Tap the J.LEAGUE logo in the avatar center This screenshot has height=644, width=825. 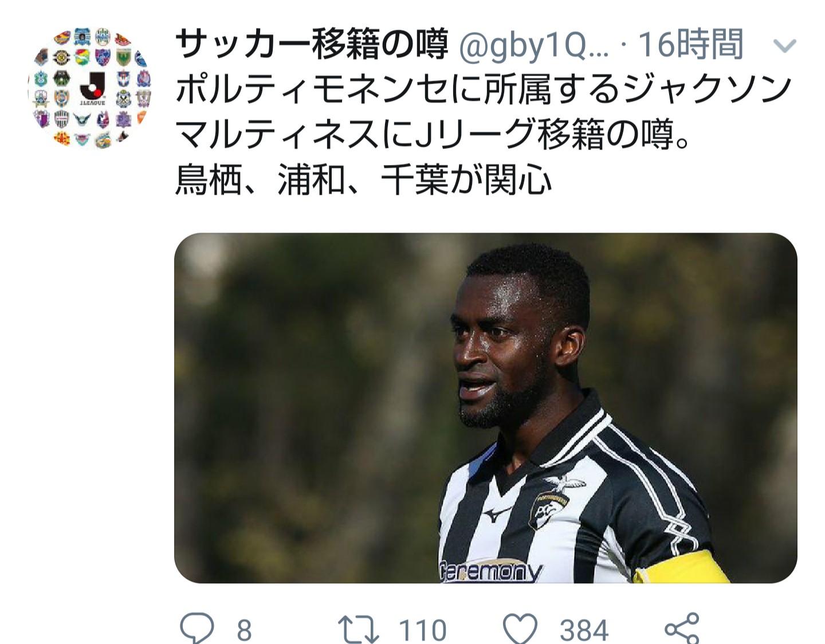[x=92, y=89]
